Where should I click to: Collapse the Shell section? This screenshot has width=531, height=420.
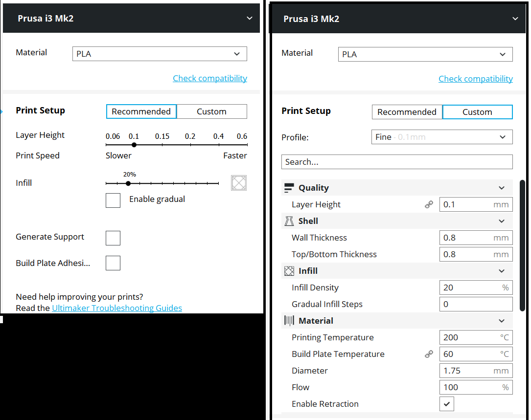click(x=502, y=221)
